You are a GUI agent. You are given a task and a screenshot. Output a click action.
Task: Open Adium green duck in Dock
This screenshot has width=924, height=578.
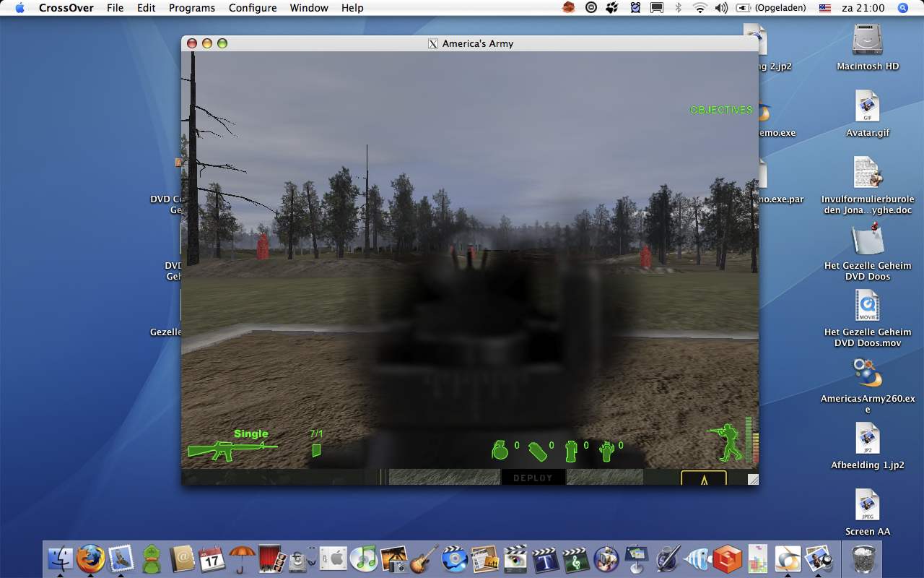coord(152,558)
